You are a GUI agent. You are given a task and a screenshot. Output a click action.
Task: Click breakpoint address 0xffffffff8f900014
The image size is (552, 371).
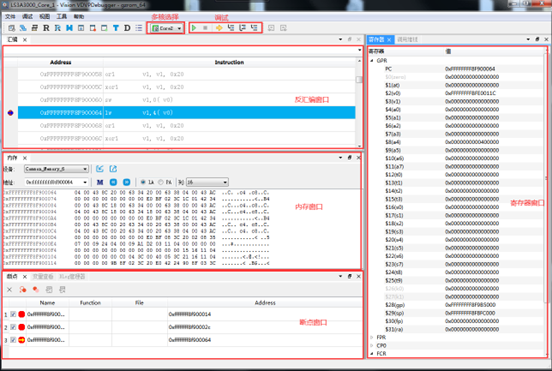190,314
